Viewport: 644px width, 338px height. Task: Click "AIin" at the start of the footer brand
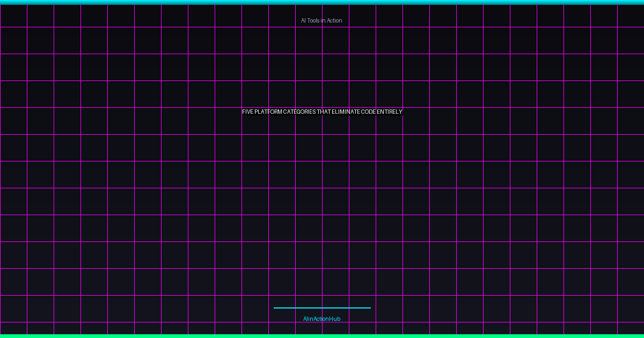pos(308,319)
